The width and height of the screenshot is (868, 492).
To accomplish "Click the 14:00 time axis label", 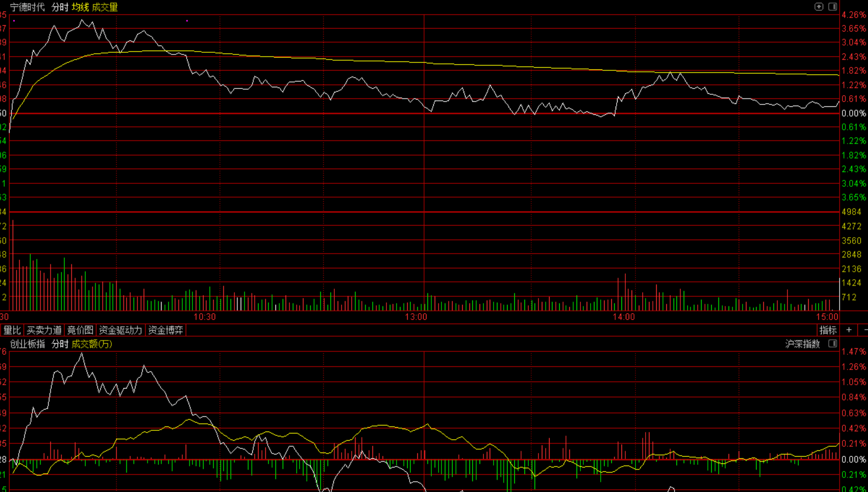I will click(x=623, y=317).
